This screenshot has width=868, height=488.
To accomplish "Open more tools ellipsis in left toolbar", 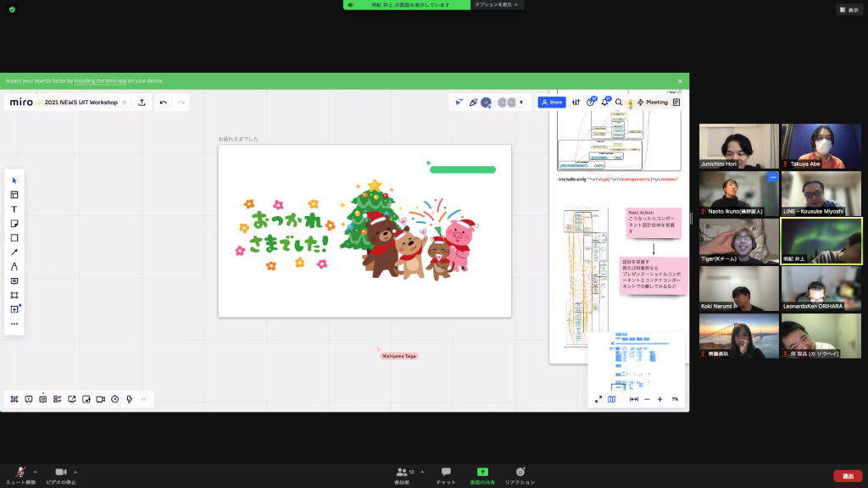I will tap(14, 324).
